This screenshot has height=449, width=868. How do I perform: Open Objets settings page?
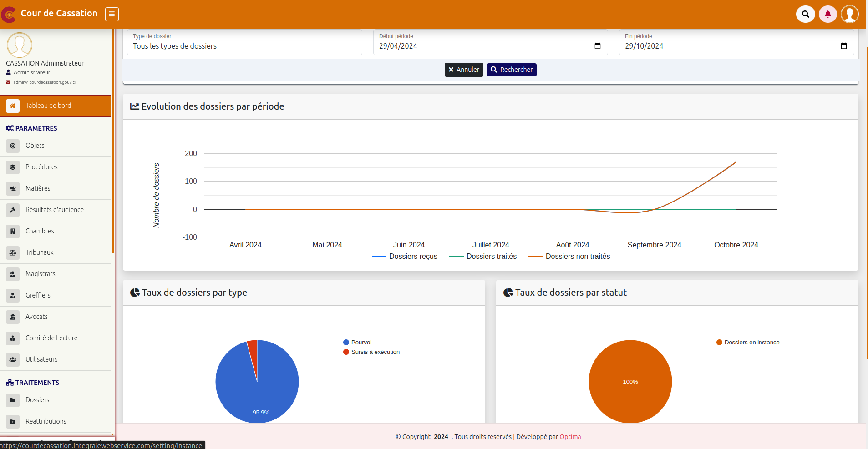point(55,146)
